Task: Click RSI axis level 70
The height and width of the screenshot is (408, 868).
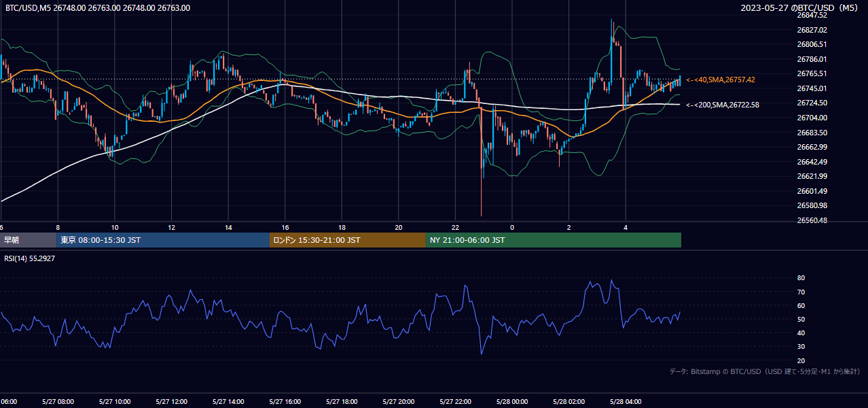Action: click(x=801, y=292)
